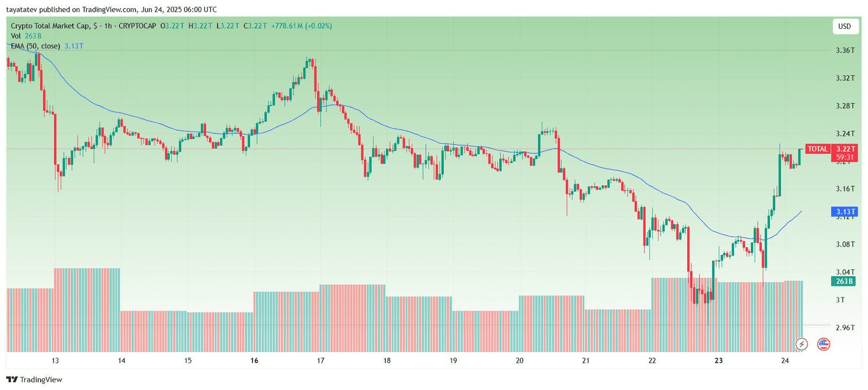Screen dimensions: 868x390
Task: Expand the CRYPTOCAP symbol source in legend
Action: pos(137,26)
